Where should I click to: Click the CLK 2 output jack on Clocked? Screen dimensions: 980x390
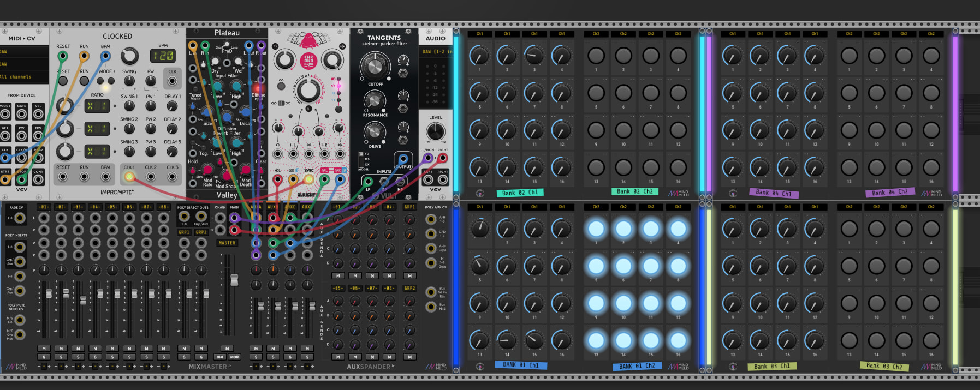coord(151,177)
